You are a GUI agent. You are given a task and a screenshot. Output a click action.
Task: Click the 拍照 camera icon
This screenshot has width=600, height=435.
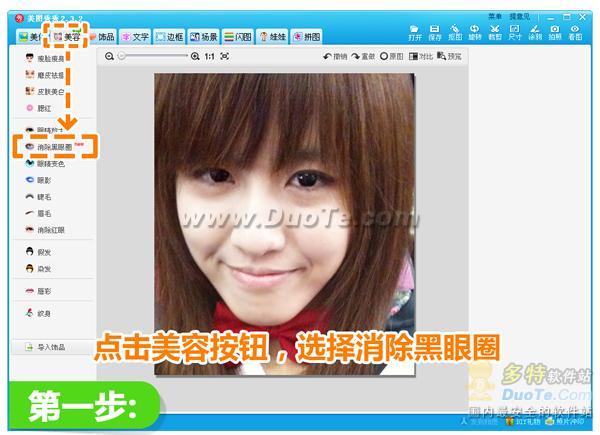click(555, 33)
